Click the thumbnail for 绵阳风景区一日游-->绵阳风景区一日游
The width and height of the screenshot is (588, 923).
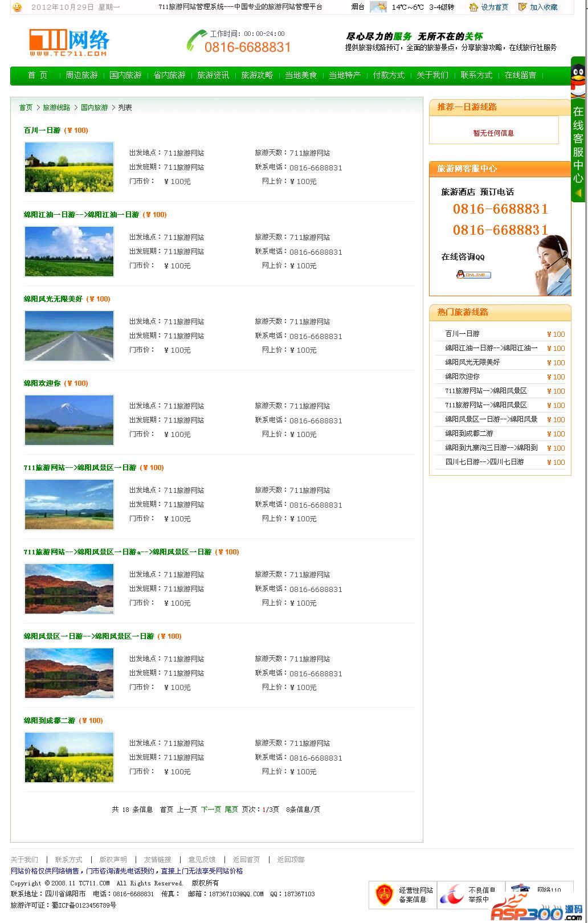tap(69, 673)
